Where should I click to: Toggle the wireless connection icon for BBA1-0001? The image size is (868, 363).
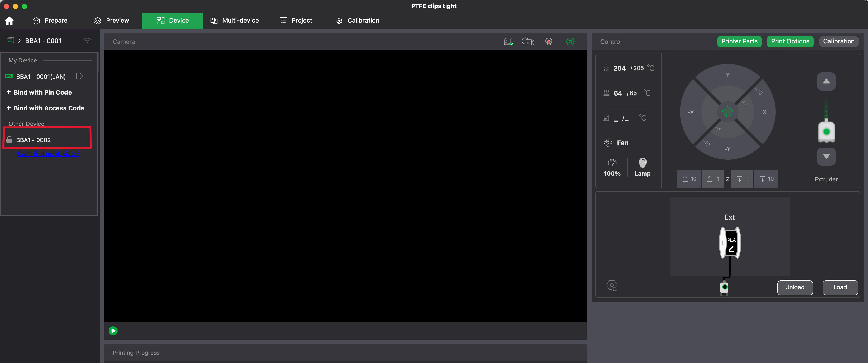87,41
